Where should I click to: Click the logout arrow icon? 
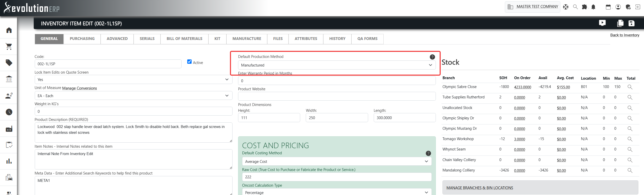tap(638, 7)
